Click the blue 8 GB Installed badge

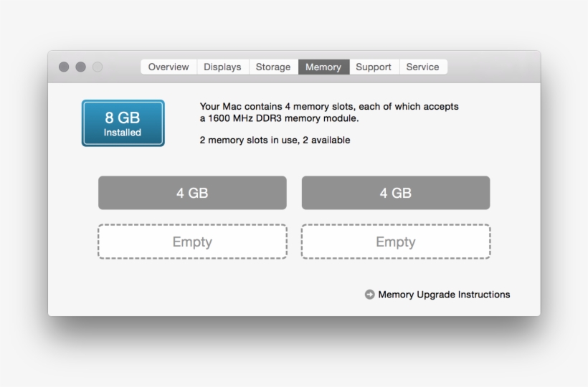point(123,123)
